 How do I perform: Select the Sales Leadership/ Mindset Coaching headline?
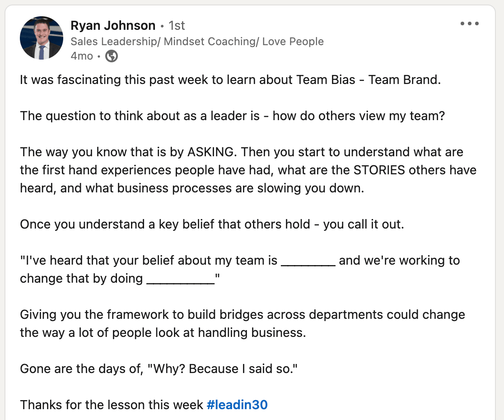click(197, 42)
